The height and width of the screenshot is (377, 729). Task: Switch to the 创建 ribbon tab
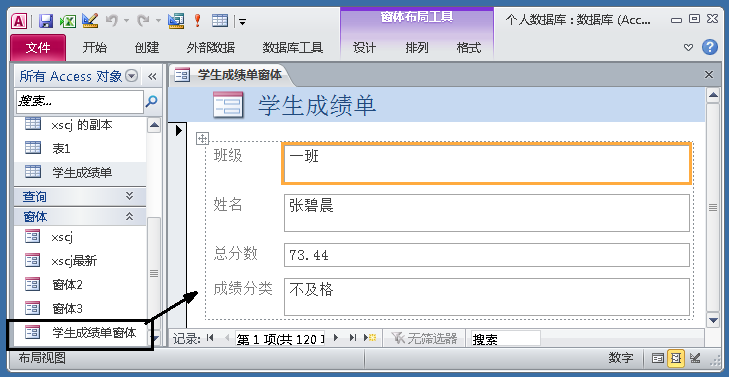coord(147,47)
